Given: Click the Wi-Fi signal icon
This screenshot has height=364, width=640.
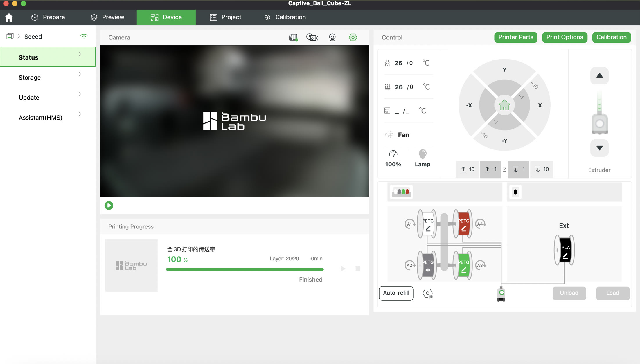Looking at the screenshot, I should pyautogui.click(x=84, y=36).
